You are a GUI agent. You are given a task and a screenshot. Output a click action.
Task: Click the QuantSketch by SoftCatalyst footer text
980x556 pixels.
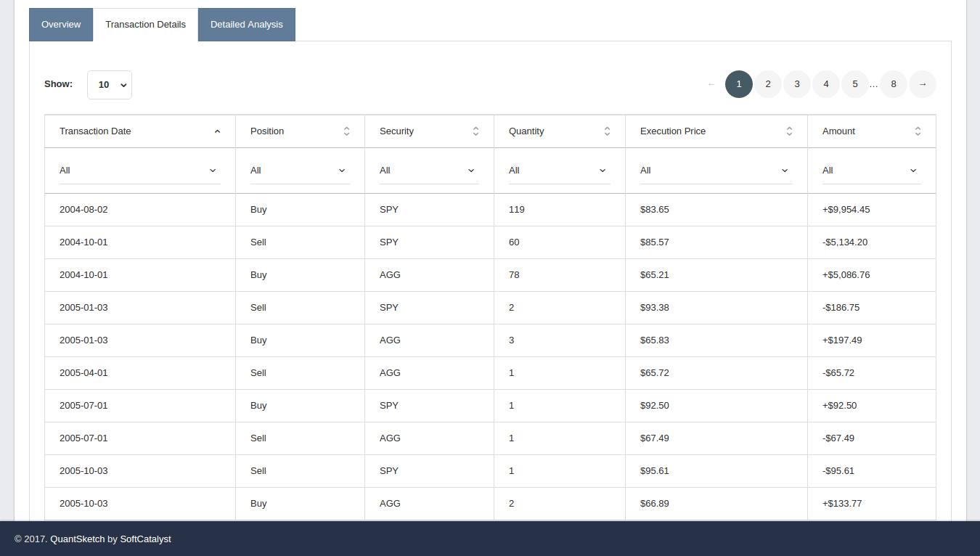click(x=110, y=539)
